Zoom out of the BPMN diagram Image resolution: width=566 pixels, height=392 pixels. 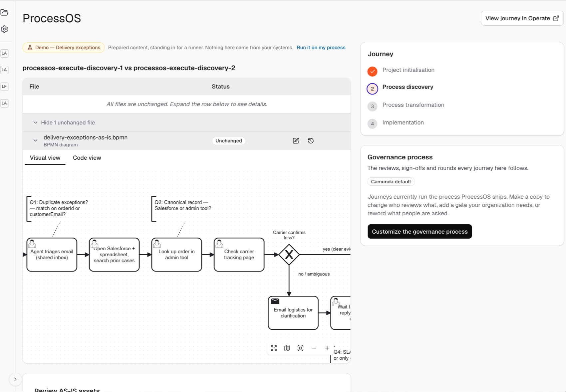click(314, 348)
